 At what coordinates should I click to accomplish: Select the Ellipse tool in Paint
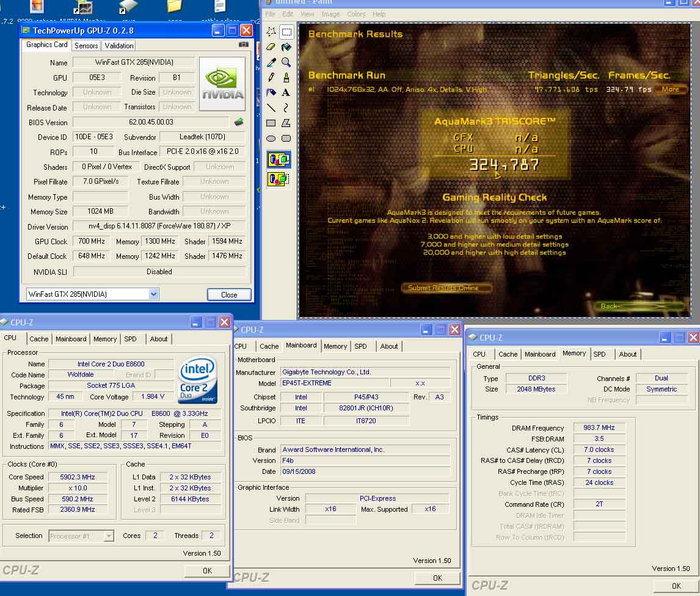271,139
